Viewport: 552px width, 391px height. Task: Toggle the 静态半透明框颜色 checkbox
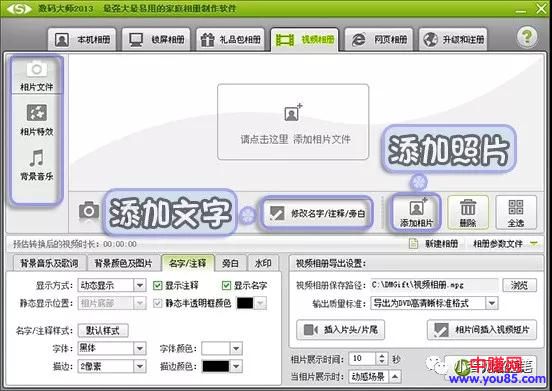point(157,303)
